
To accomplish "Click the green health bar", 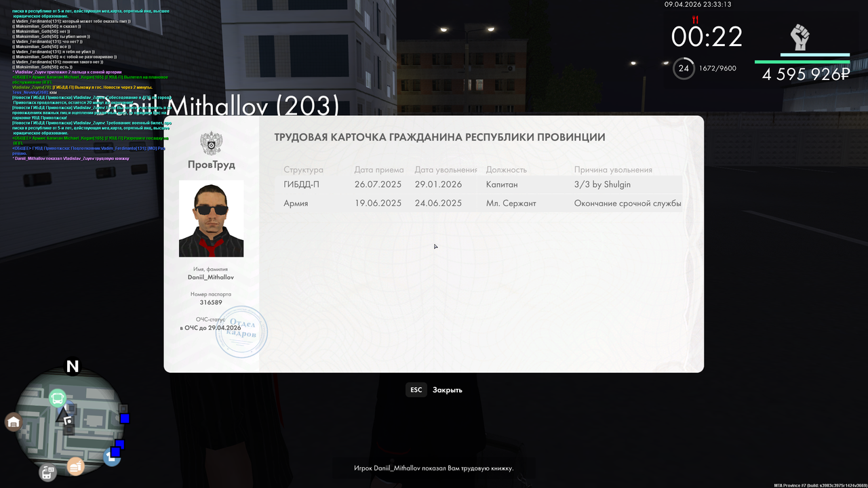I will pos(802,62).
